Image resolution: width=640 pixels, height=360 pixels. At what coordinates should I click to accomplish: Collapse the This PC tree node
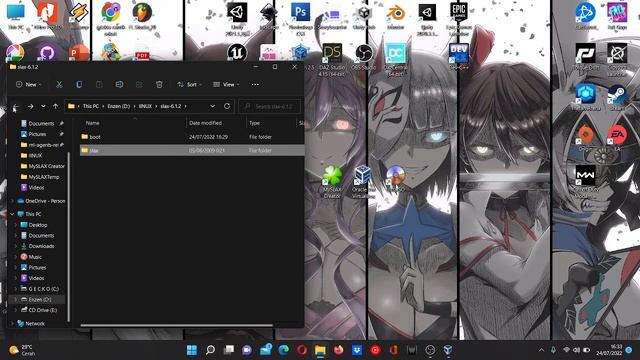(x=12, y=214)
